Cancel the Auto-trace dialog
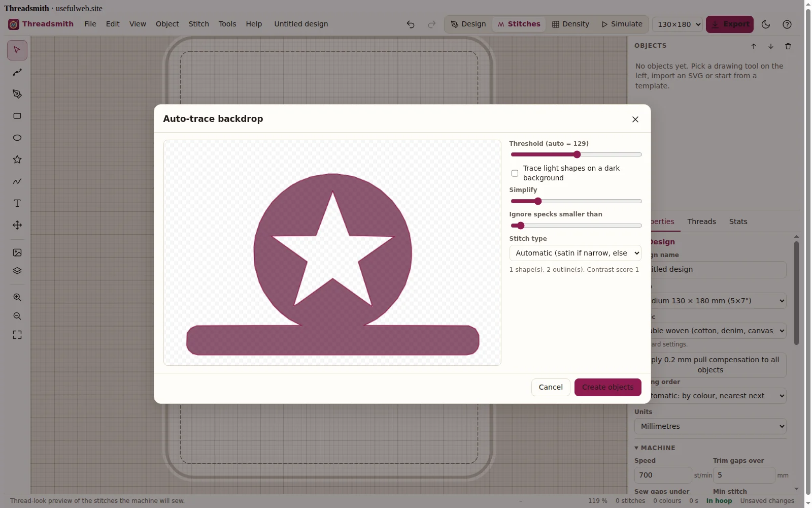This screenshot has height=508, width=812. pos(551,387)
